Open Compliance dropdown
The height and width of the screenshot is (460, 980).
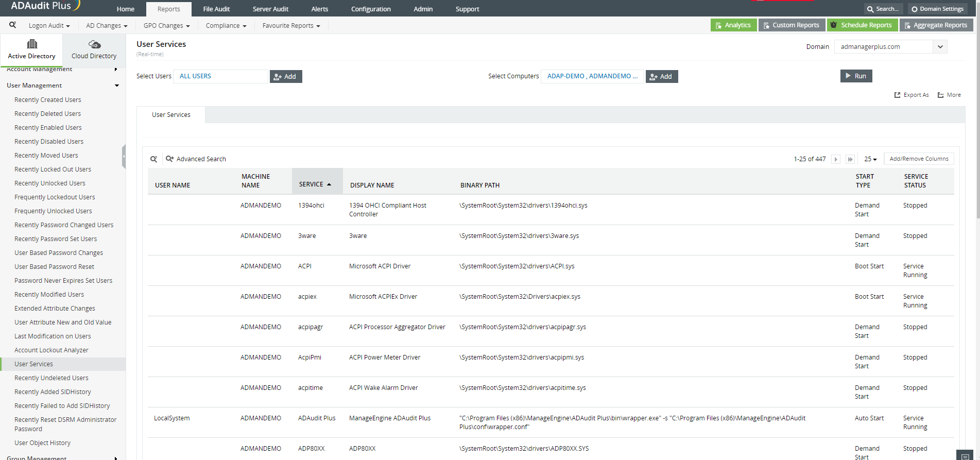coord(226,25)
